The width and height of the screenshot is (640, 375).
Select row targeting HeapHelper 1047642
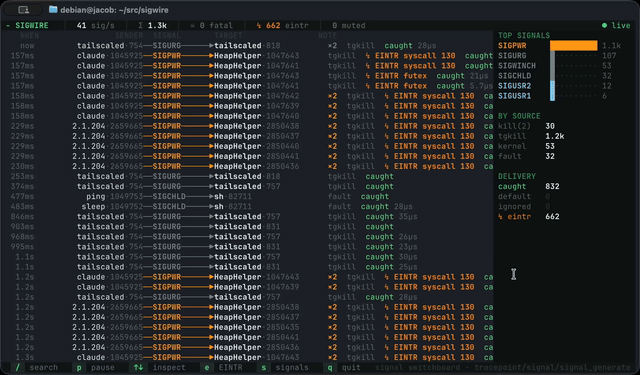click(x=247, y=96)
